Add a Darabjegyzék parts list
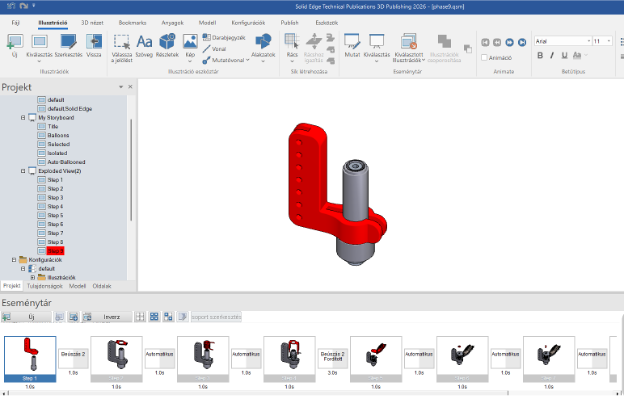624x396 pixels. tap(224, 37)
